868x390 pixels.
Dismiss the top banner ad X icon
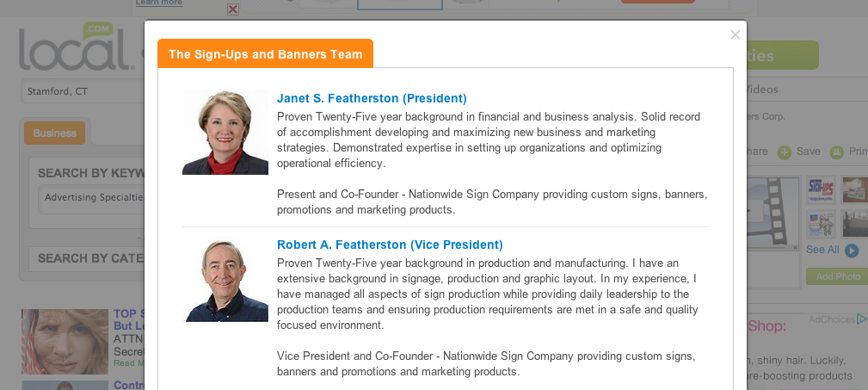pos(232,9)
